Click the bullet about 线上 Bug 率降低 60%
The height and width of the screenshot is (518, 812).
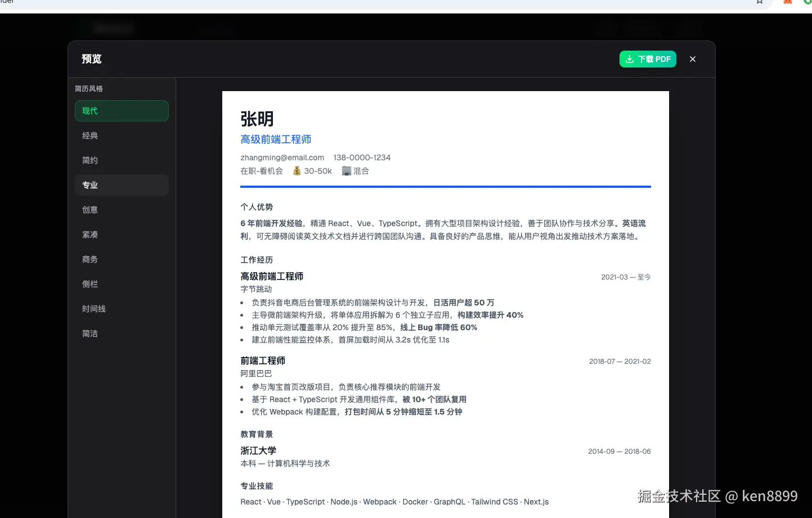tap(365, 327)
